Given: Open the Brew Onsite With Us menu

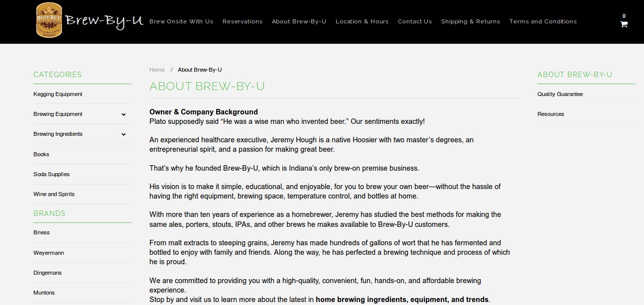Looking at the screenshot, I should 181,21.
